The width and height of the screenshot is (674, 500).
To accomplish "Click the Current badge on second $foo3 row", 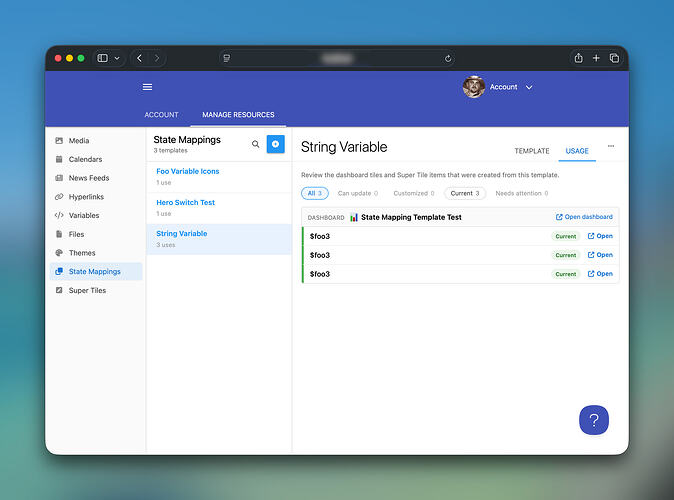I will (x=566, y=255).
